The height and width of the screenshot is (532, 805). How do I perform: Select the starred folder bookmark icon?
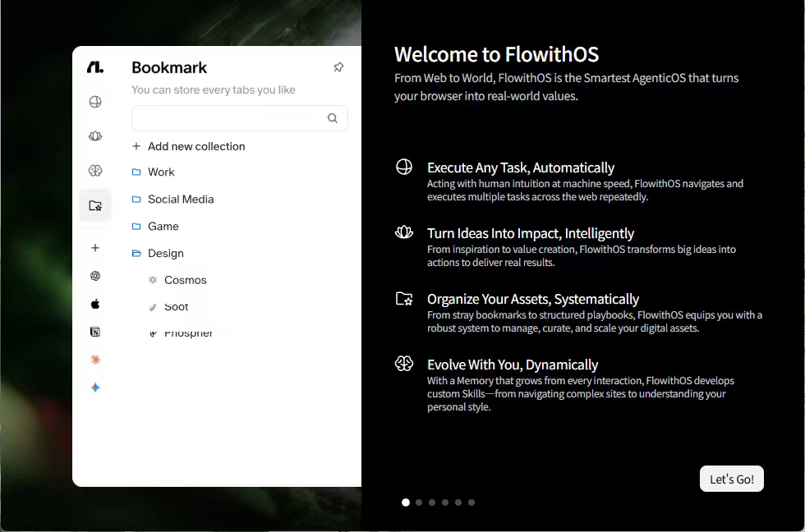tap(95, 205)
